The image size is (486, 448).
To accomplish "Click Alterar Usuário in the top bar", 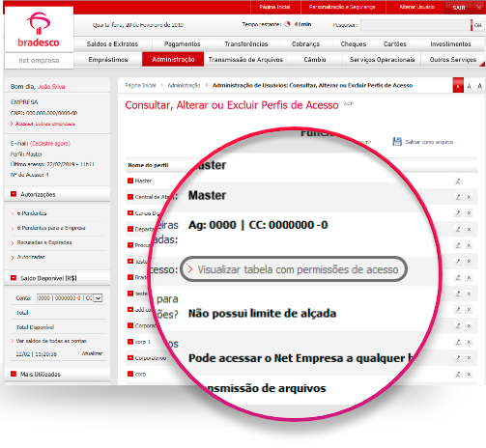I will click(416, 7).
